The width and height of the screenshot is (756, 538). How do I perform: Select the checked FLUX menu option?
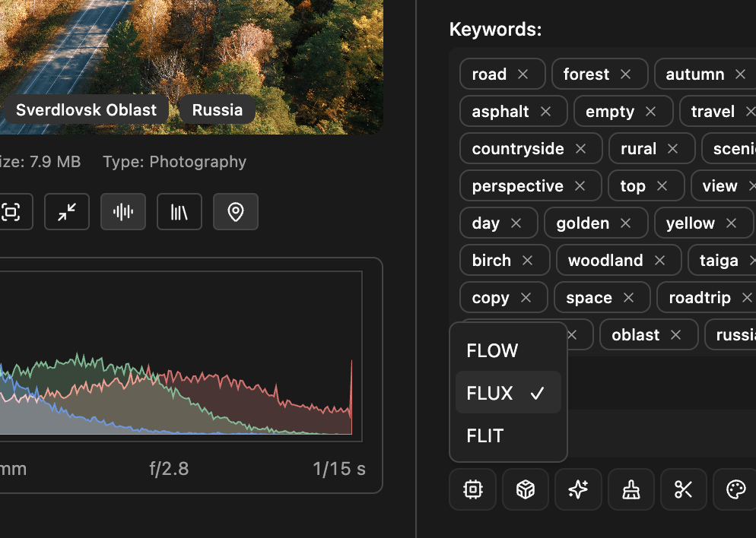coord(508,393)
